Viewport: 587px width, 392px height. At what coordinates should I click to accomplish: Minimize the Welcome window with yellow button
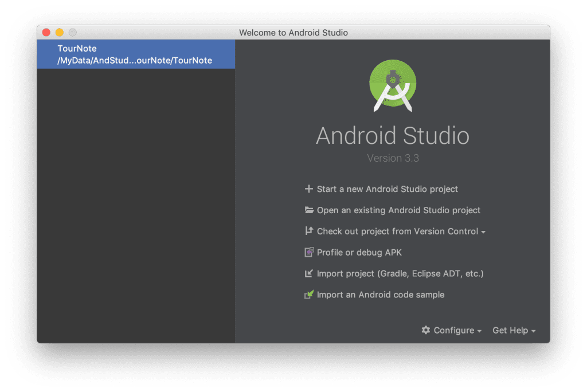point(60,32)
